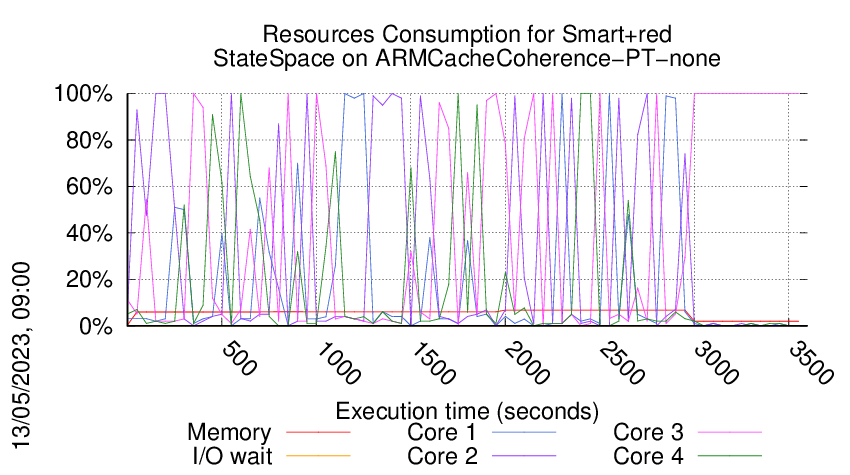
Task: Click the '1000' x-axis tick label
Action: [x=337, y=363]
